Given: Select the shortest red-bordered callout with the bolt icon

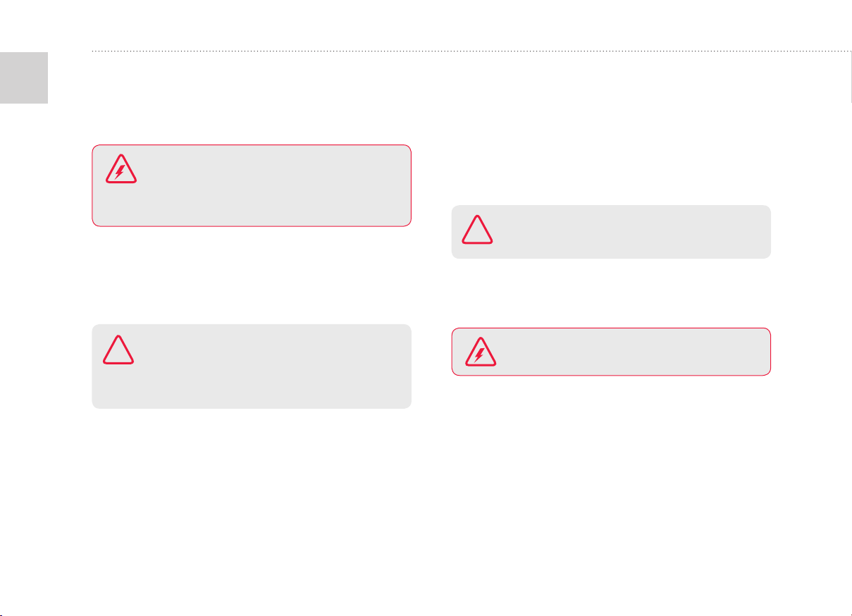Looking at the screenshot, I should (x=611, y=351).
